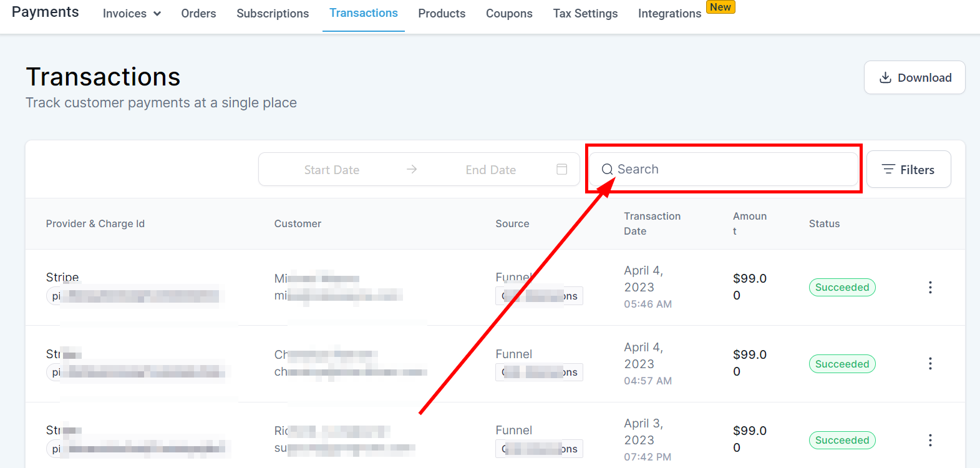Click the Transaction Date column header
Viewport: 980px width, 468px height.
652,223
